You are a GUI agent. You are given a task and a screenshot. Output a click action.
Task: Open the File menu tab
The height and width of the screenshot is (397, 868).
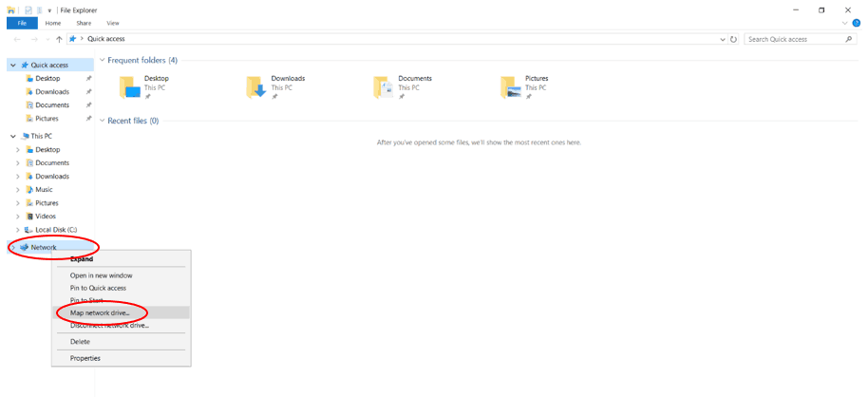tap(21, 23)
